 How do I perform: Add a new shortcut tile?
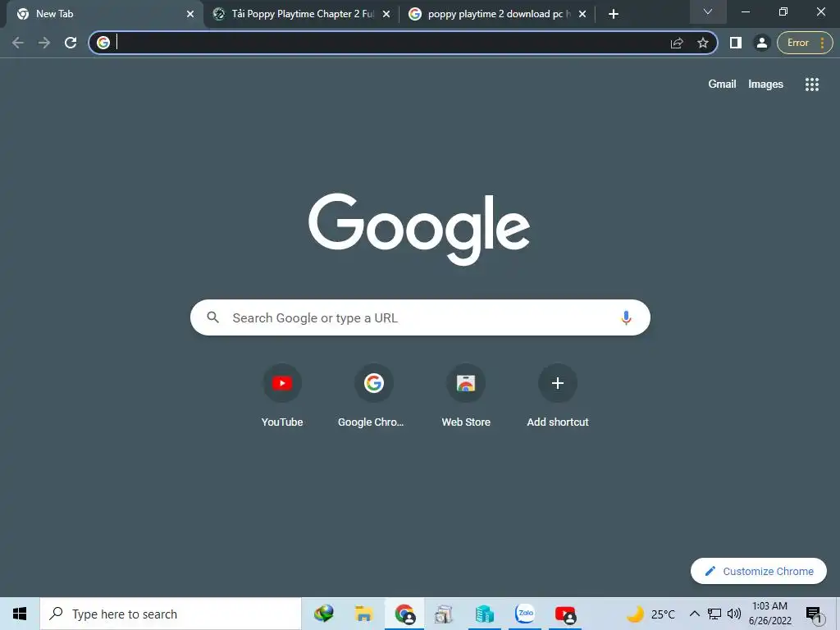[x=558, y=396]
